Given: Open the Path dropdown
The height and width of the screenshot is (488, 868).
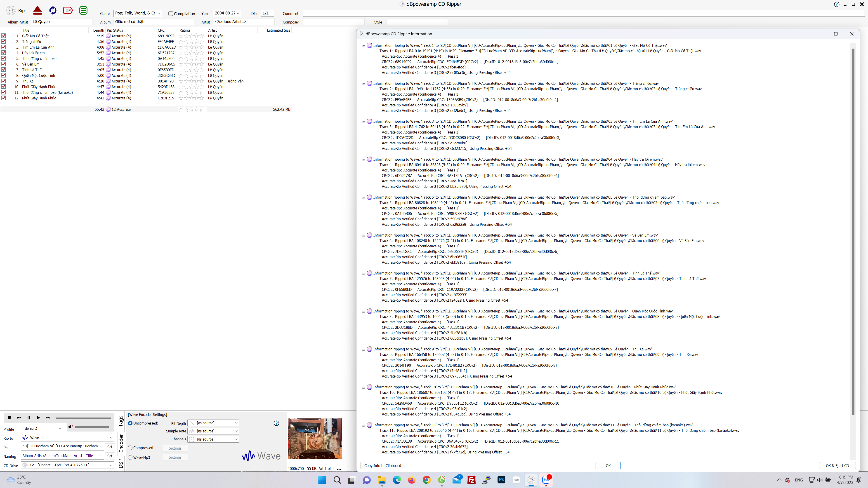Looking at the screenshot, I should pyautogui.click(x=101, y=447).
